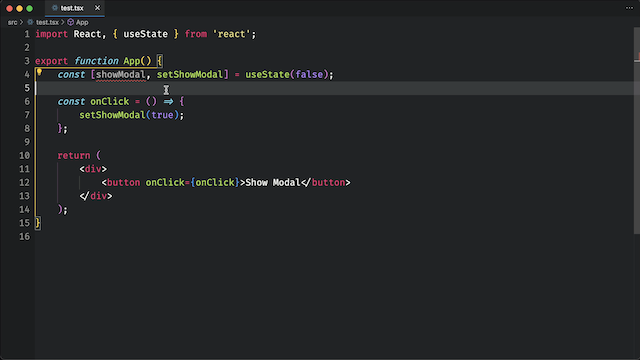
Task: Click the 'react' string on line 1
Action: pos(231,34)
